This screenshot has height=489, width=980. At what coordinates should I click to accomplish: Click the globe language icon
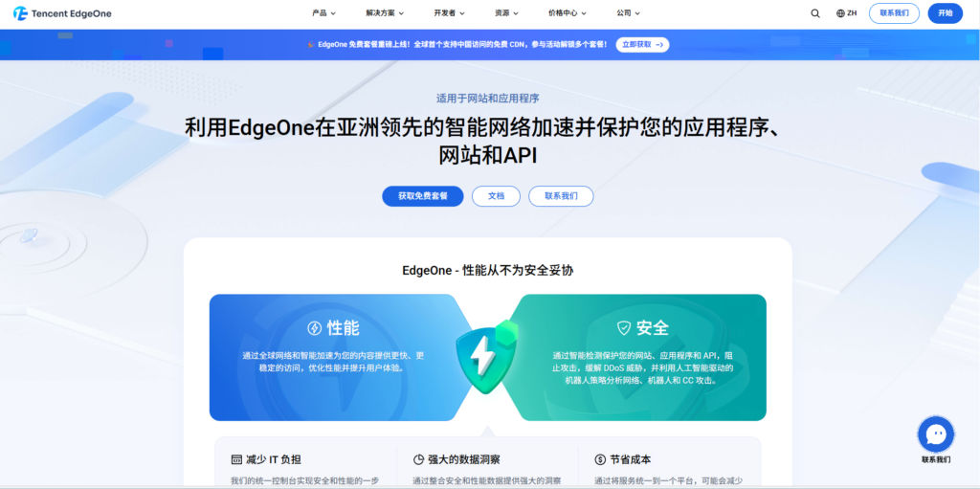pos(840,13)
